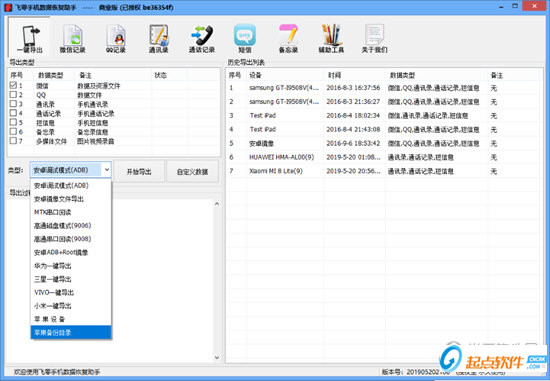Select 华为一键导出 option
Screen dimensions: 550x381
tap(71, 266)
